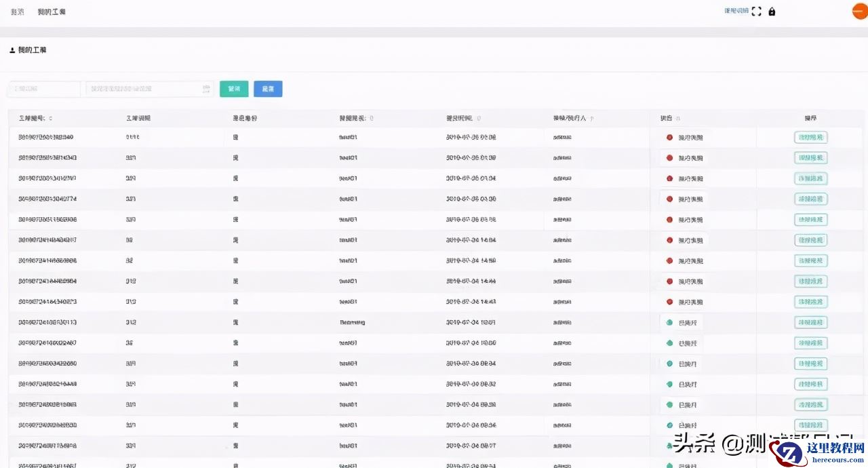Screen dimensions: 868x468
Task: Click the lock screen icon in the header
Action: [x=771, y=11]
